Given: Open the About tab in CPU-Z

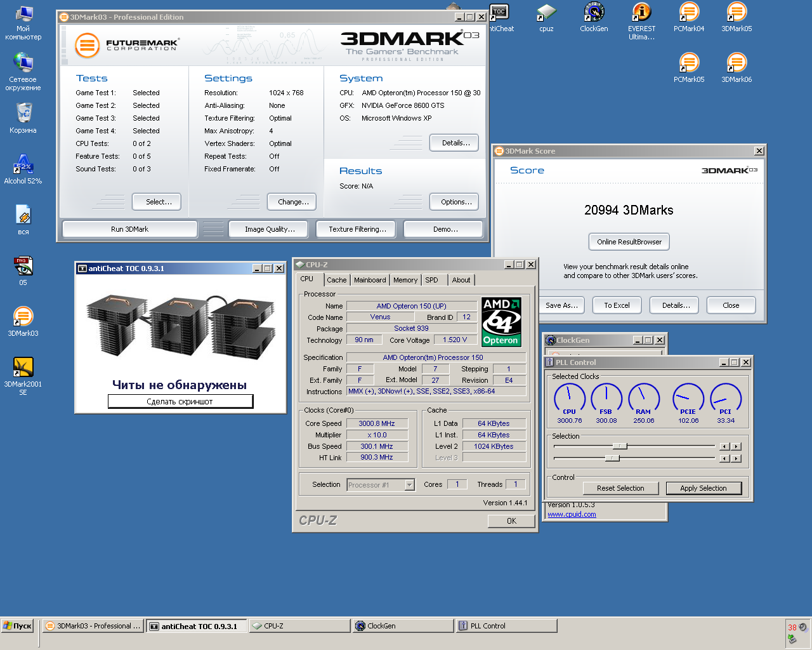Looking at the screenshot, I should coord(461,280).
